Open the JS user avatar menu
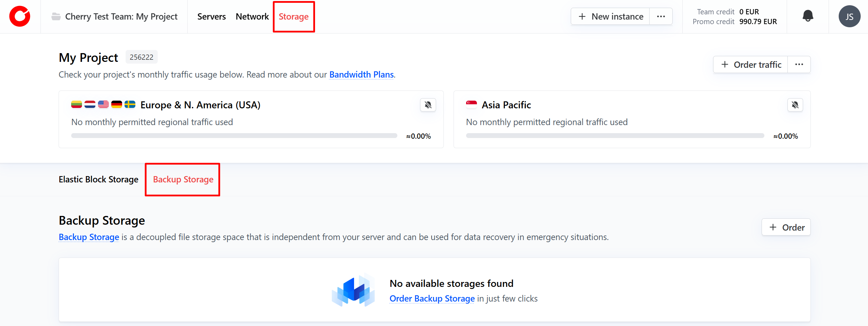The height and width of the screenshot is (326, 868). click(x=849, y=16)
